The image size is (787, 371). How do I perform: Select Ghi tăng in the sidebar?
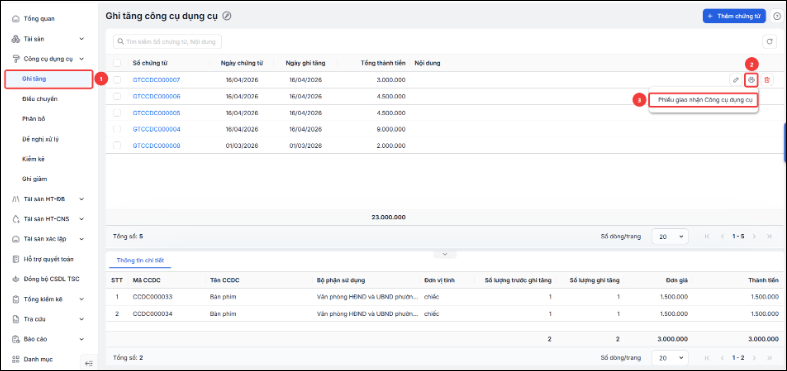coord(49,79)
